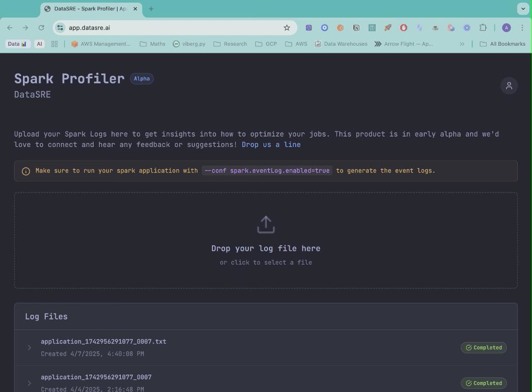Click the --conf spark.eventLog.enabled=true code snippet
The width and height of the screenshot is (532, 392).
(267, 170)
